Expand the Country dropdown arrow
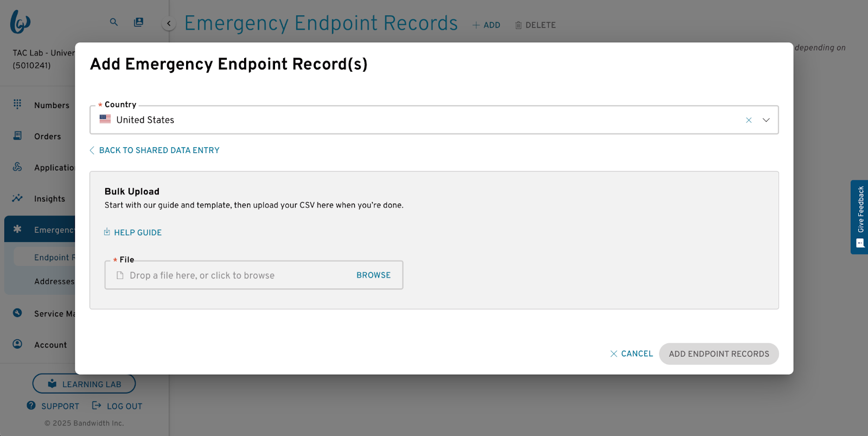The image size is (868, 436). pyautogui.click(x=766, y=120)
